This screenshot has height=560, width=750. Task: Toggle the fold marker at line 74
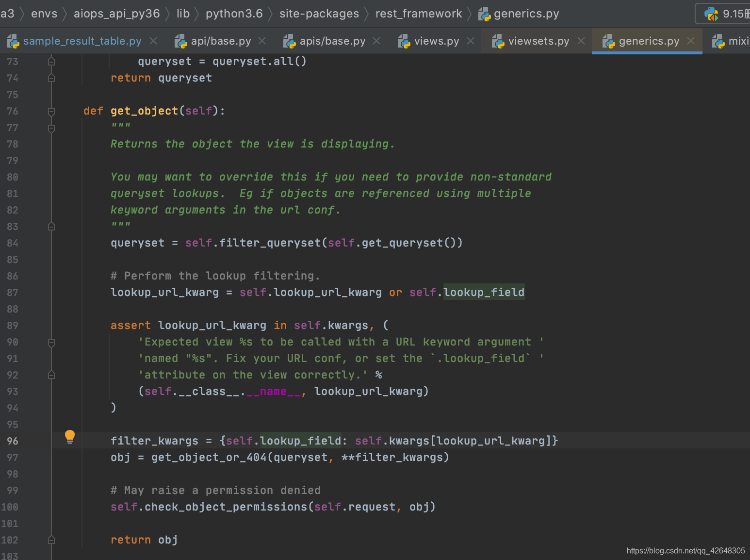click(51, 78)
